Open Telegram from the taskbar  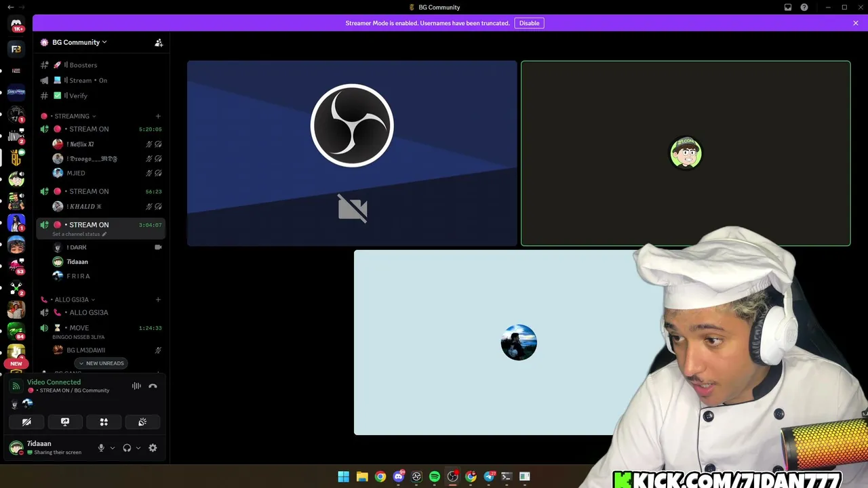click(x=489, y=476)
